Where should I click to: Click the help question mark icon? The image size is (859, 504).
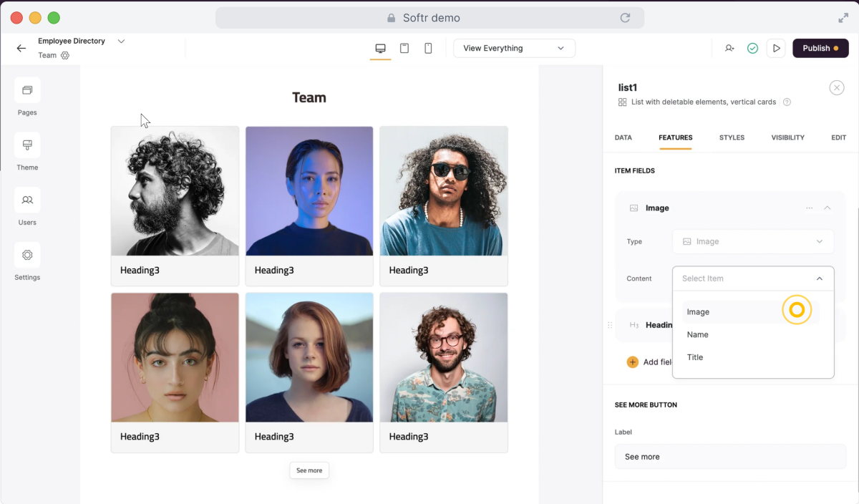[x=787, y=102]
